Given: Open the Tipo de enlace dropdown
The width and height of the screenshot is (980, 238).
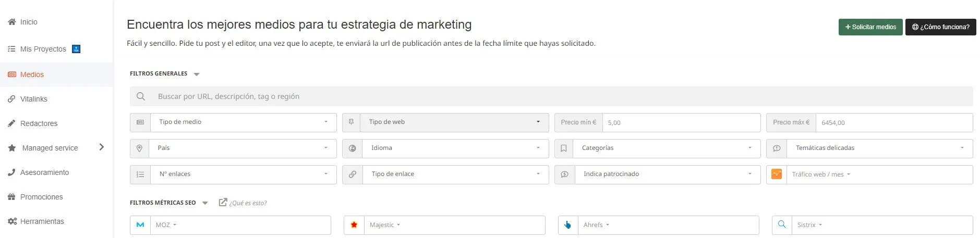Looking at the screenshot, I should pyautogui.click(x=455, y=174).
